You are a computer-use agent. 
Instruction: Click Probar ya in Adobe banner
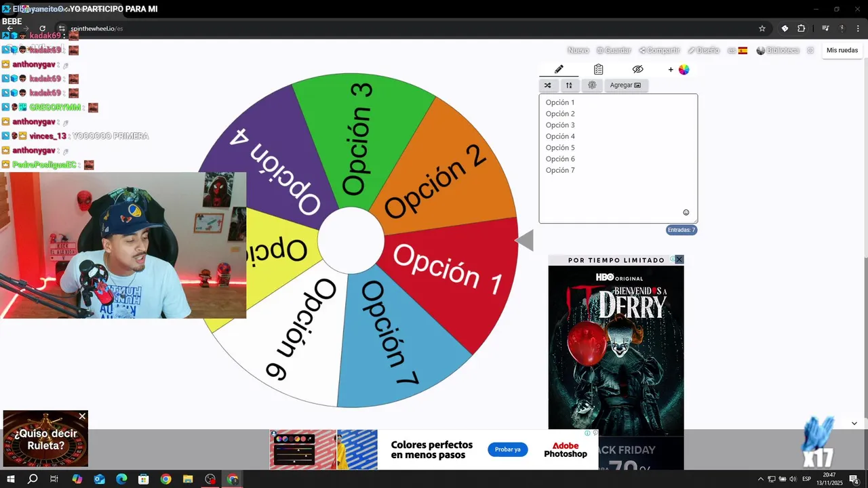507,449
